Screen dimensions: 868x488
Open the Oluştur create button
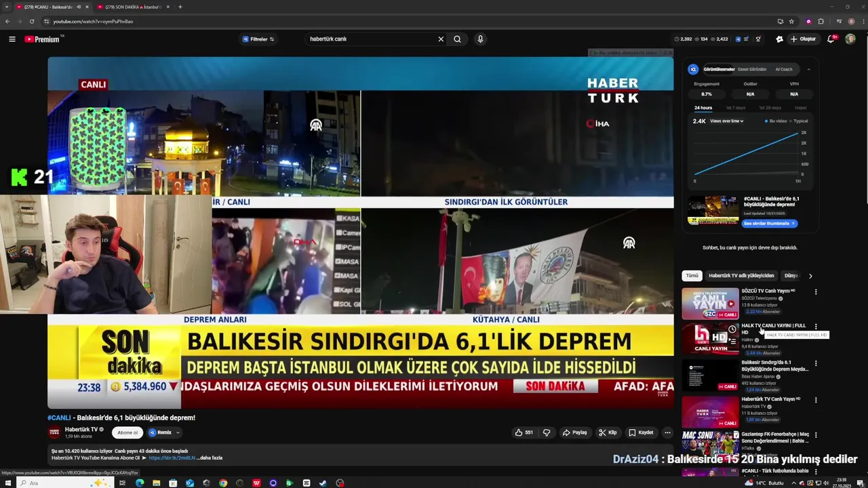click(x=803, y=39)
